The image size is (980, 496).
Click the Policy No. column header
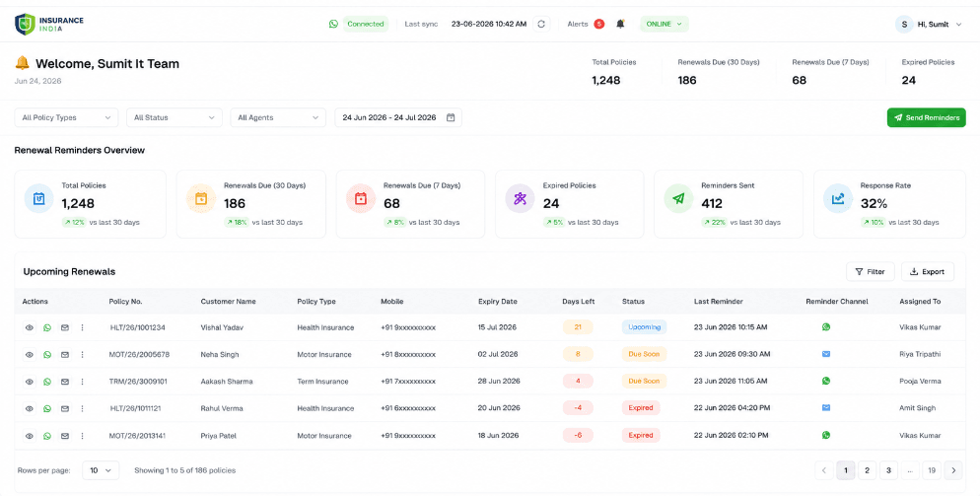(125, 302)
